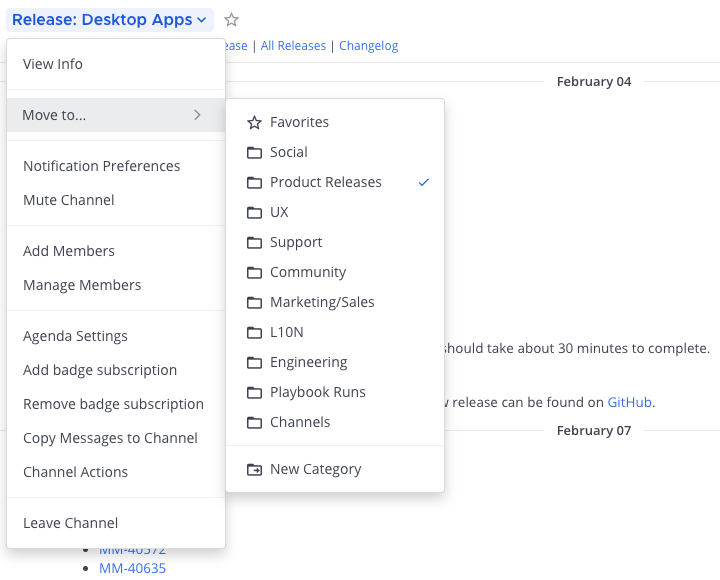720x580 pixels.
Task: Click the star icon next to Favorites
Action: pos(254,122)
